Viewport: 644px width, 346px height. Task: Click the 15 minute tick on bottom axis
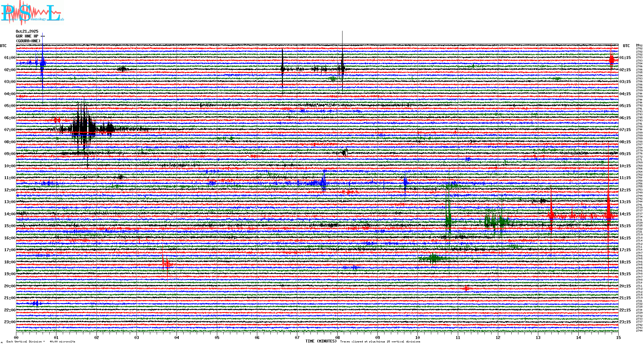tap(618, 337)
